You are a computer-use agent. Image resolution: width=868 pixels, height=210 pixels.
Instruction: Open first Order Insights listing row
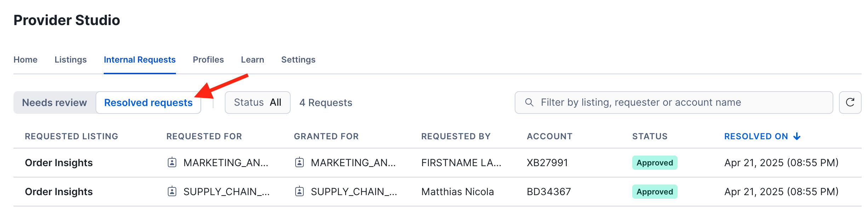(59, 163)
